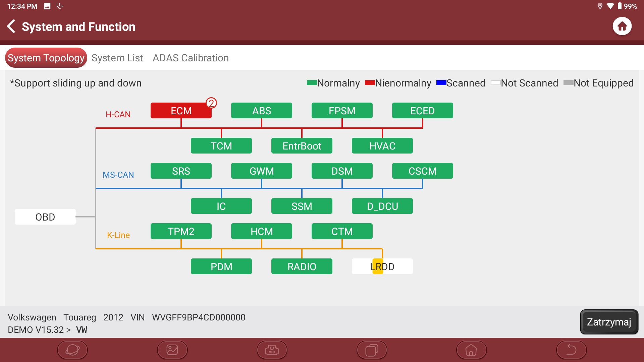Select the HVAC module node
Image resolution: width=644 pixels, height=362 pixels.
click(382, 146)
